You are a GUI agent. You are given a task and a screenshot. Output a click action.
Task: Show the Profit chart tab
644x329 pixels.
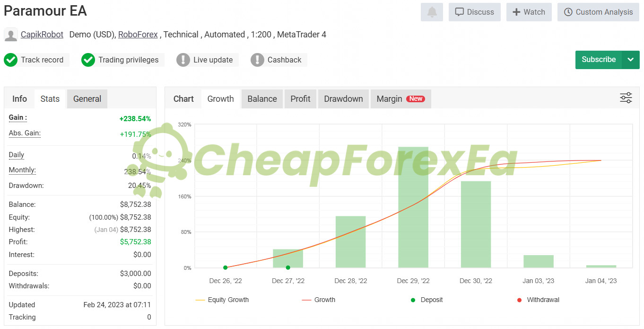(x=301, y=99)
